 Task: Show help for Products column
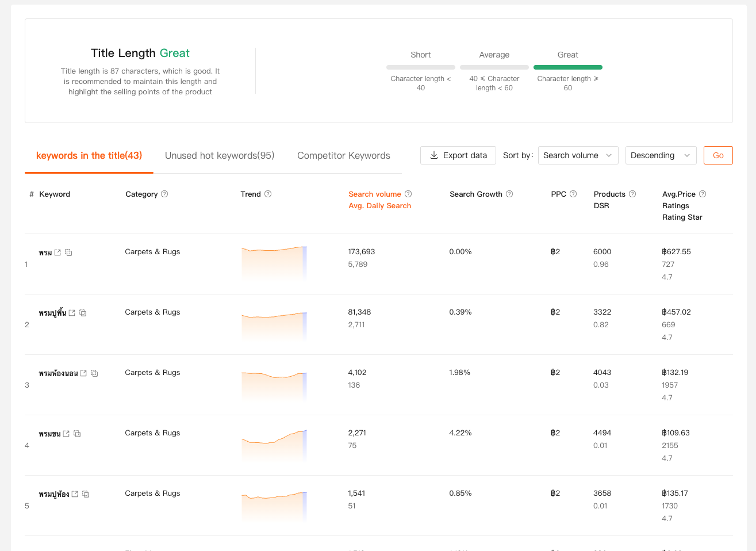[632, 194]
